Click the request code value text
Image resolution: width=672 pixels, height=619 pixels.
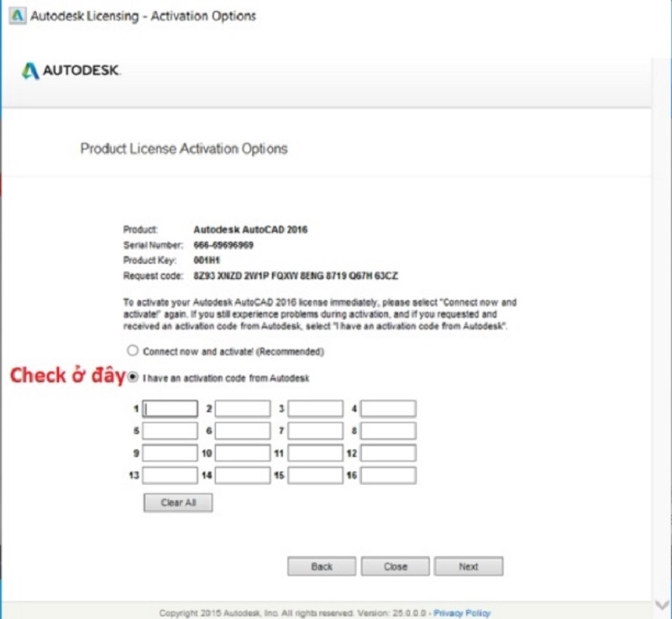pyautogui.click(x=296, y=275)
